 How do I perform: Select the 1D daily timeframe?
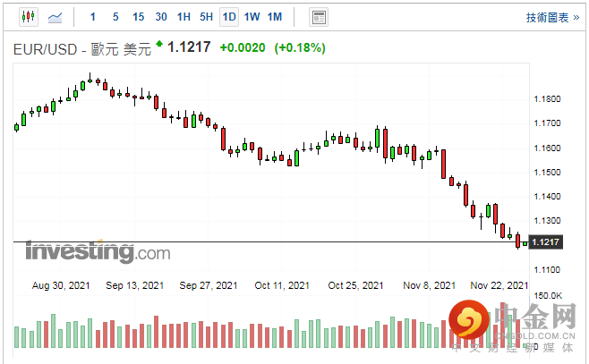(229, 17)
